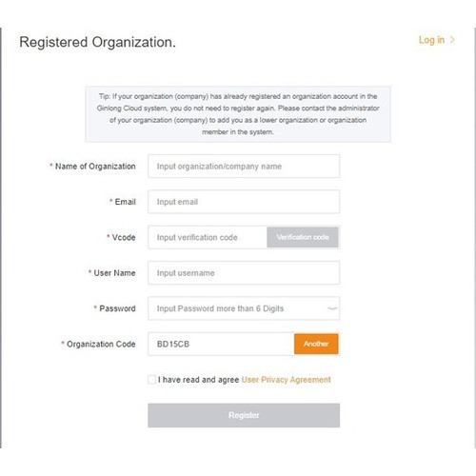Toggle password visibility eye icon
476x476 pixels.
click(x=332, y=308)
